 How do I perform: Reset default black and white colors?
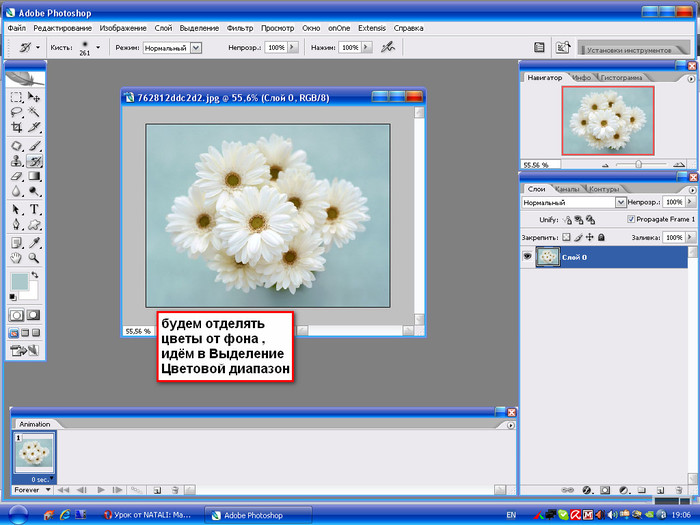[x=13, y=297]
